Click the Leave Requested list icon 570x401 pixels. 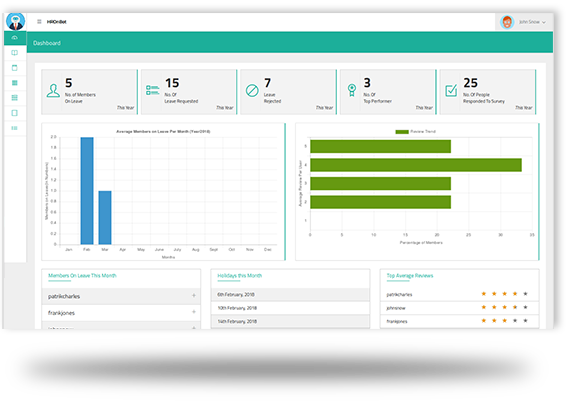[152, 90]
